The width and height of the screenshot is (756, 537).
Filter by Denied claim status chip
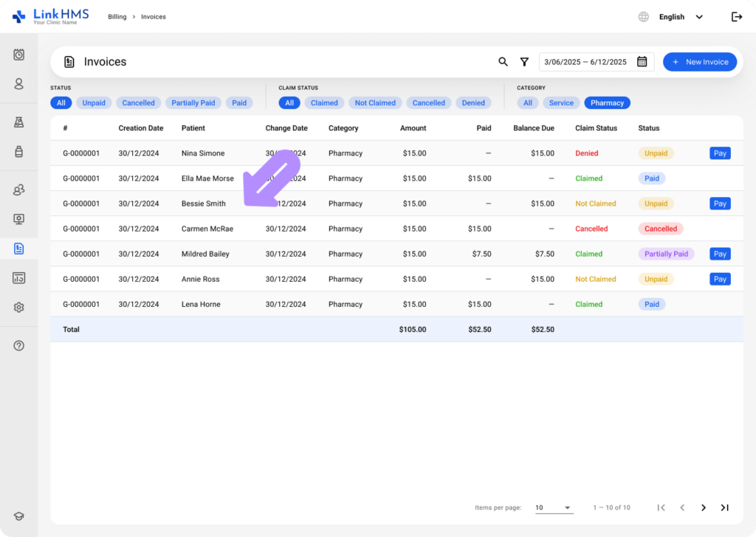(473, 103)
